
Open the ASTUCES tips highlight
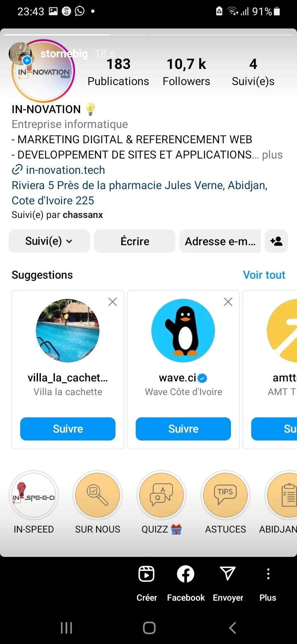[x=225, y=495]
